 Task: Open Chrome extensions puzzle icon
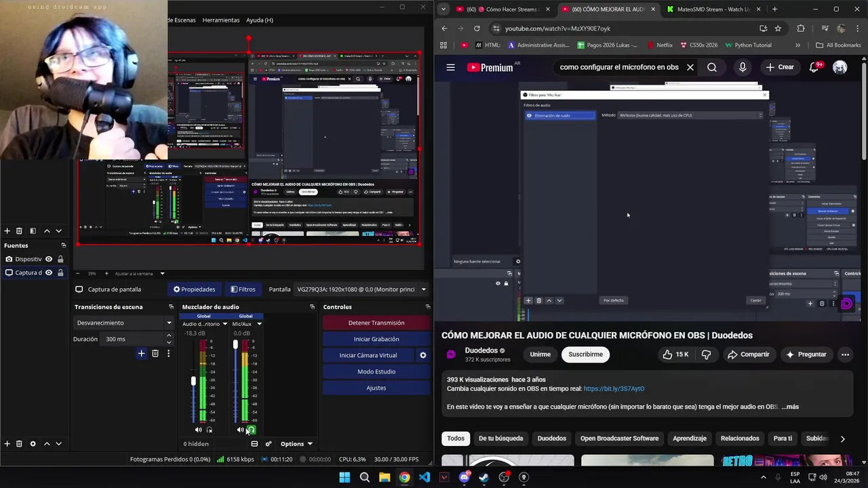(x=801, y=28)
